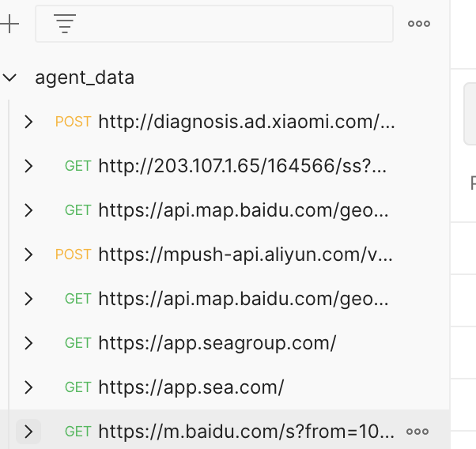The width and height of the screenshot is (476, 449).
Task: Open GET https://m.baidu.com/s request
Action: pos(245,432)
